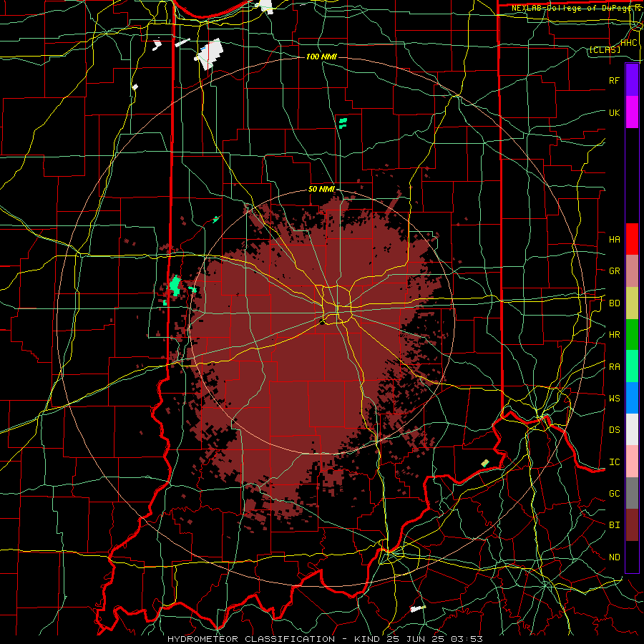The width and height of the screenshot is (644, 644).
Task: Click the white DS dry snow swatch
Action: pyautogui.click(x=632, y=429)
